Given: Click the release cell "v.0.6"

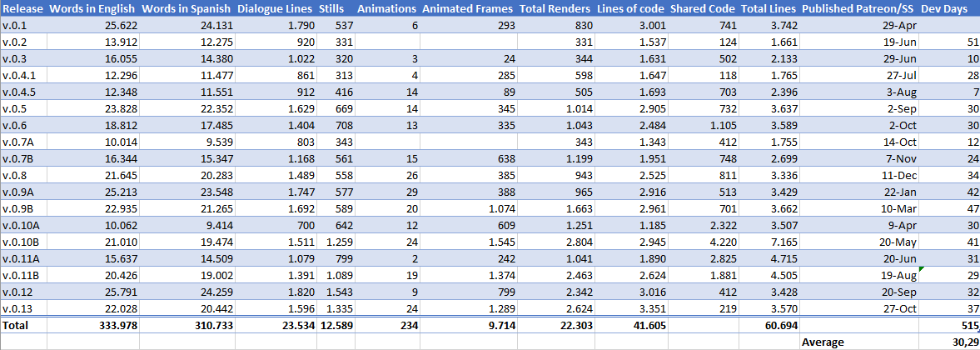Looking at the screenshot, I should point(23,125).
